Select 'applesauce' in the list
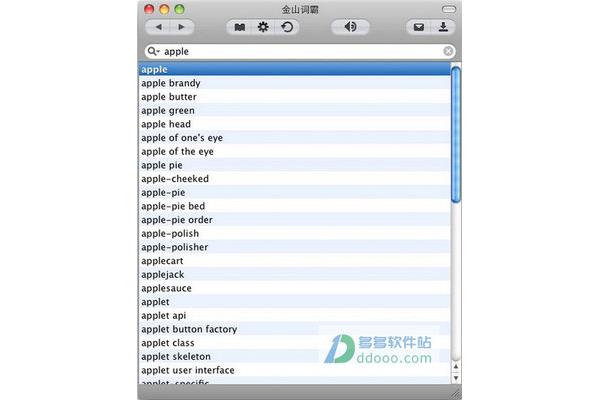 coord(295,288)
